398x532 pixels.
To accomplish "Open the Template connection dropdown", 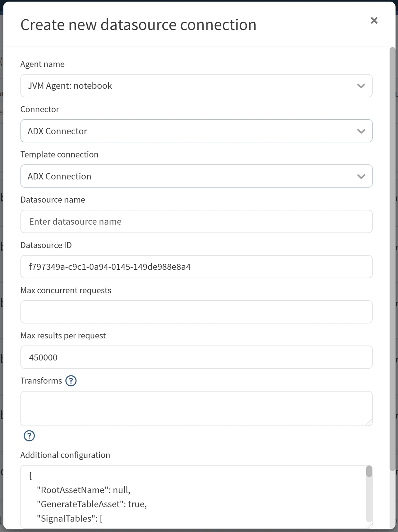I will [x=196, y=176].
